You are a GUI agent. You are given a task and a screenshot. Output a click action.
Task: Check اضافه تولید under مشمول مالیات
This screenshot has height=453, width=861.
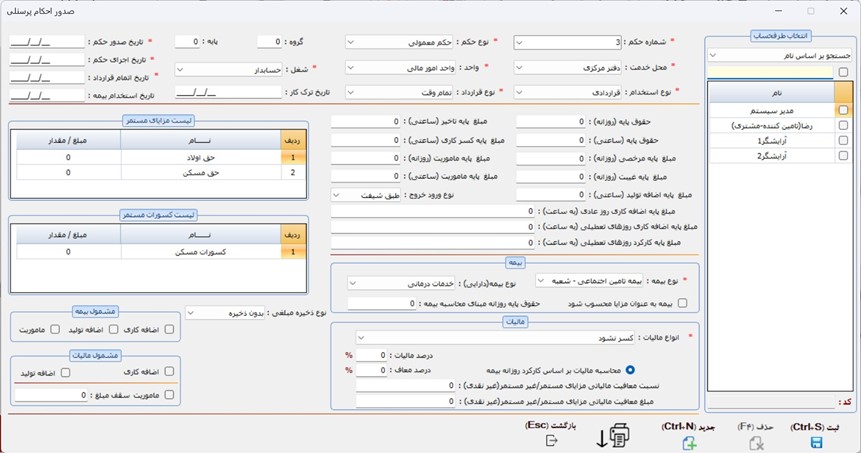(x=65, y=373)
